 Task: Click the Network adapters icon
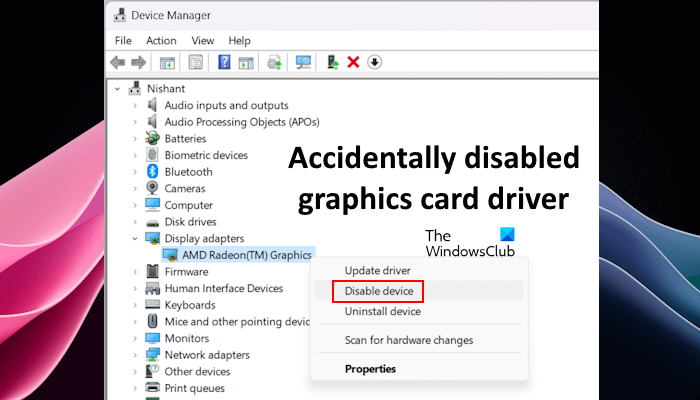(x=153, y=354)
